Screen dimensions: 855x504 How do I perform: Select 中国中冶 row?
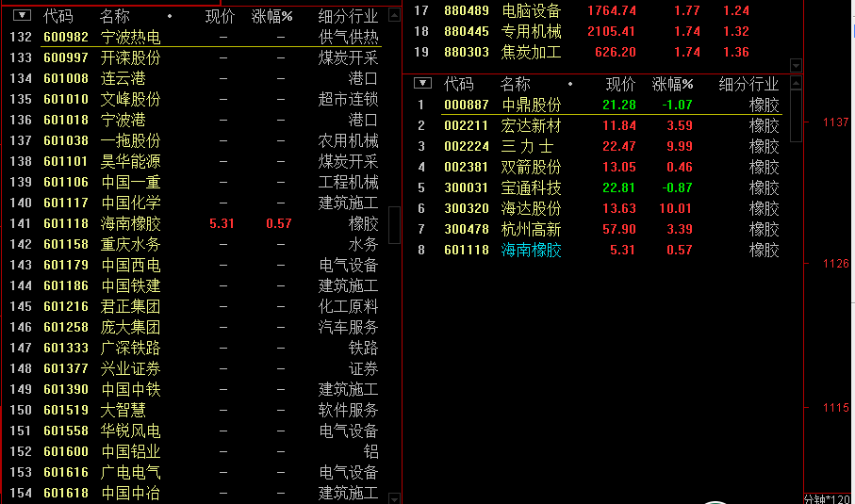pos(195,493)
